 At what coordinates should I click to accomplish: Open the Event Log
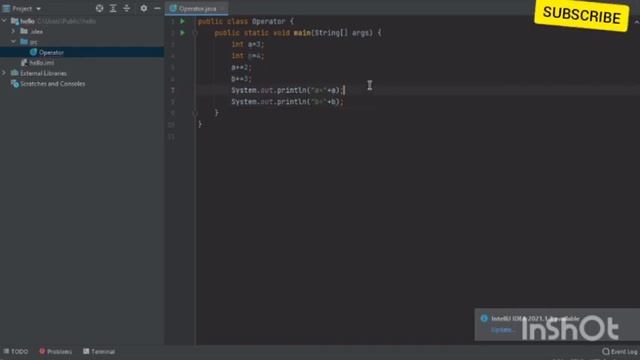620,351
